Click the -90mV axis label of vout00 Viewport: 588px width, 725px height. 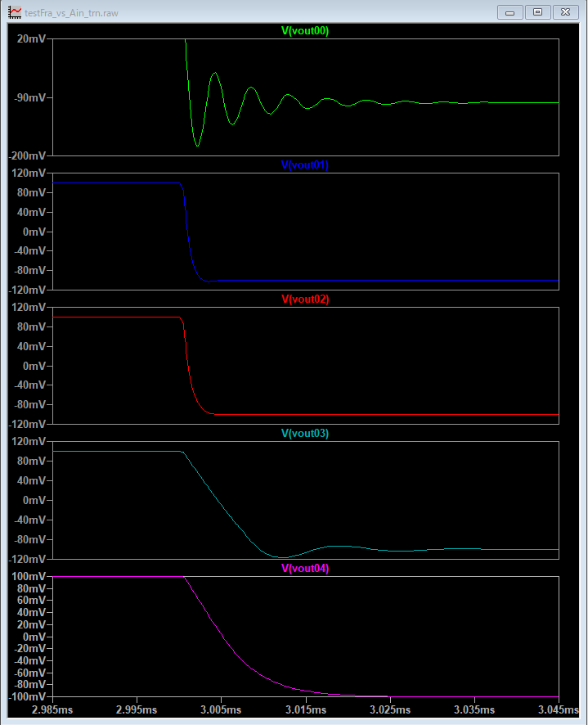click(x=29, y=97)
